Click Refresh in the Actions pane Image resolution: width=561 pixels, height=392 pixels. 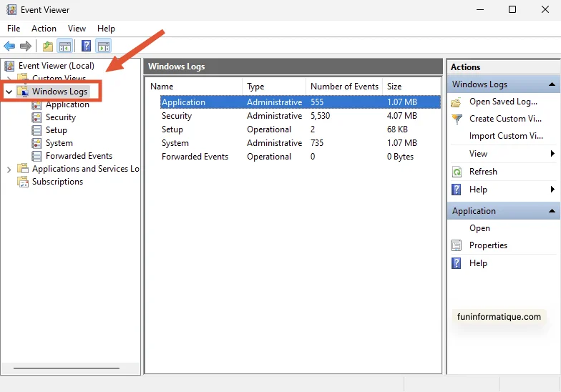pos(483,172)
